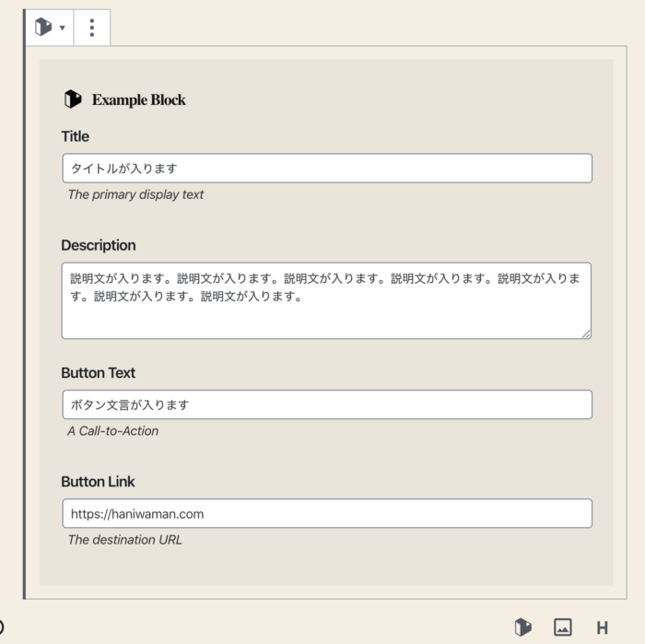Focus the Title input field
The width and height of the screenshot is (645, 644).
point(327,169)
